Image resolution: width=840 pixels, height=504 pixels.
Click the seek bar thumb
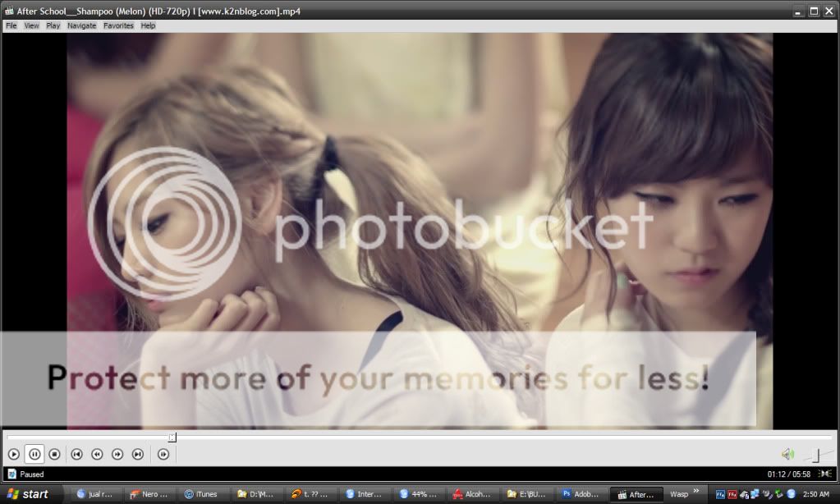point(172,438)
